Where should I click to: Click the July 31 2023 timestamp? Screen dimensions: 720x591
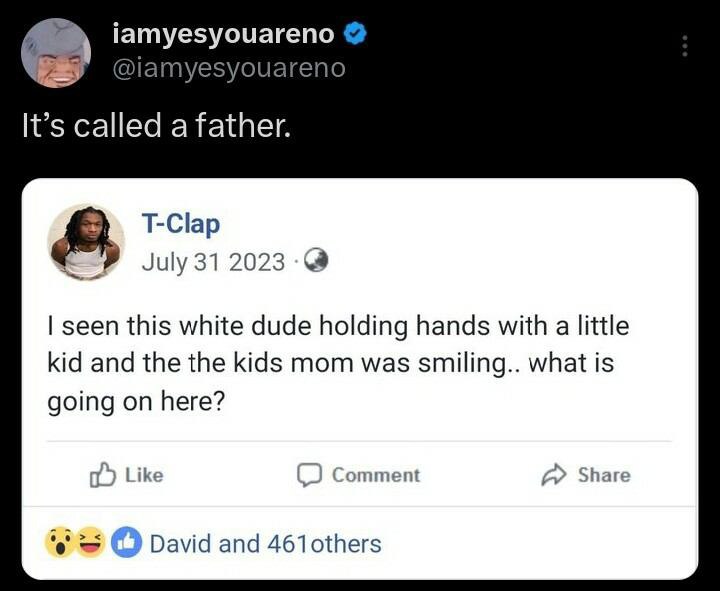click(213, 261)
